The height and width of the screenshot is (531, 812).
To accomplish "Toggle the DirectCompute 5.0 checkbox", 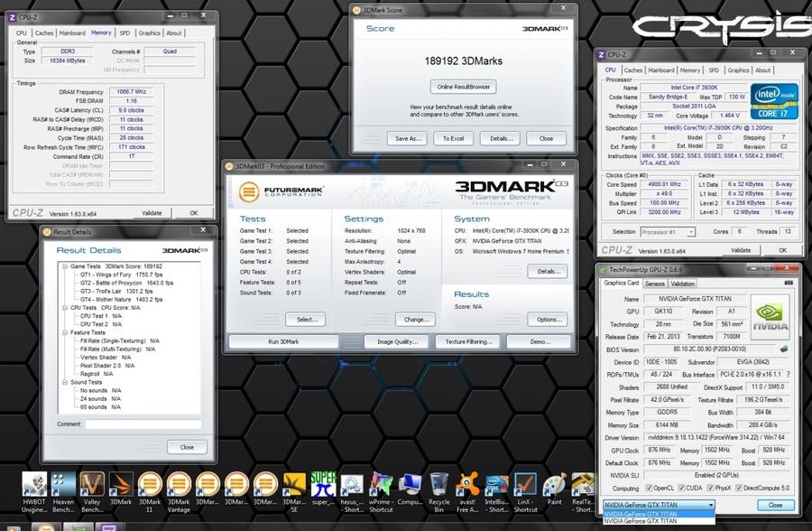I will click(739, 488).
